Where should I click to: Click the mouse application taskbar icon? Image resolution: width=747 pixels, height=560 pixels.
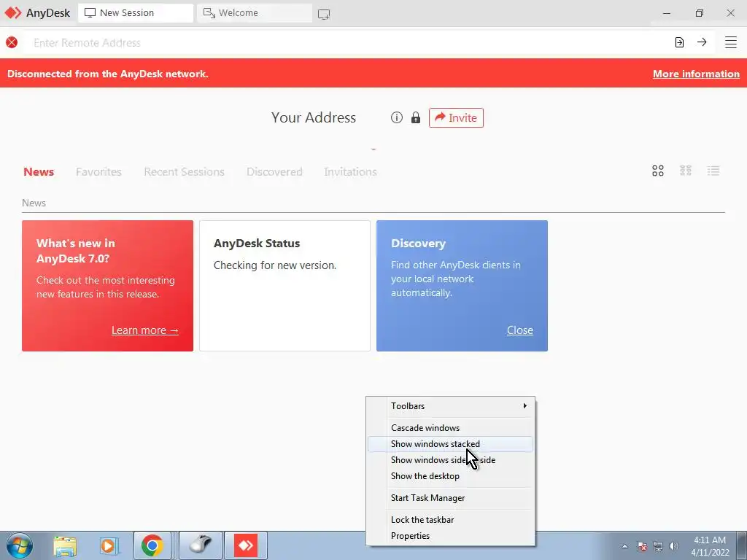click(201, 545)
